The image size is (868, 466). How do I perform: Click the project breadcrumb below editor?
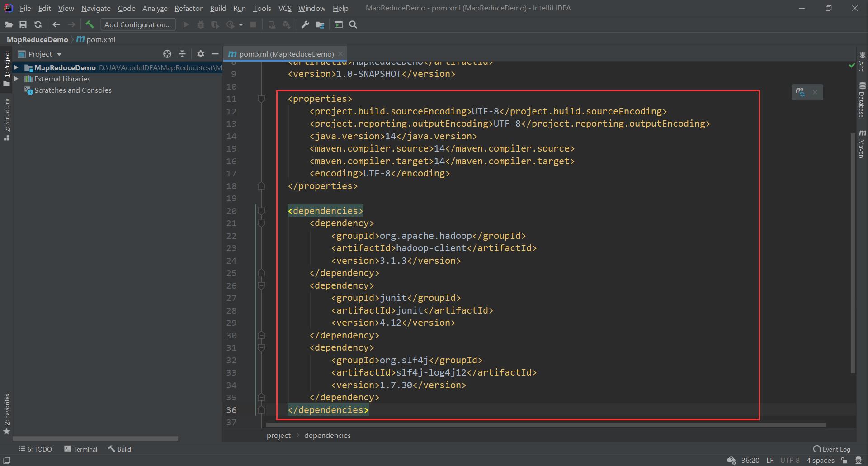278,435
